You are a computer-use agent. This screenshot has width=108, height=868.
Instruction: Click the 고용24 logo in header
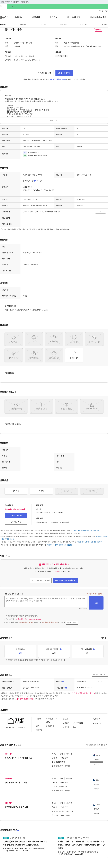click(x=4, y=18)
